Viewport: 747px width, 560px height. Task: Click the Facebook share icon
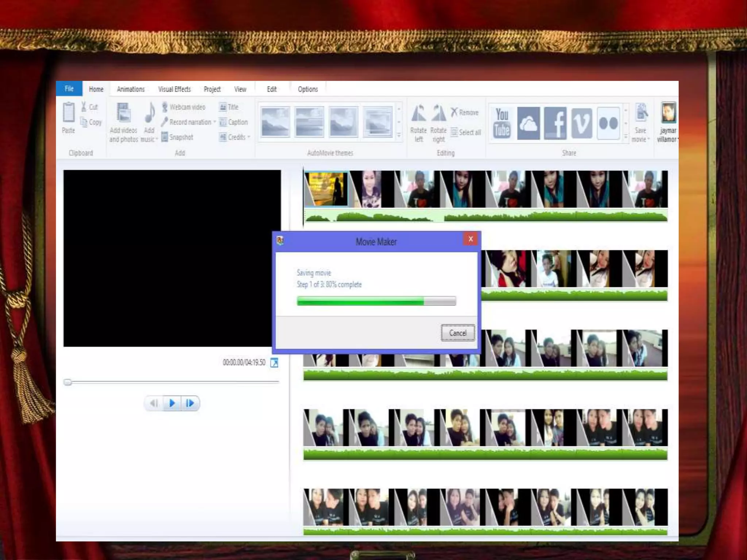(555, 123)
